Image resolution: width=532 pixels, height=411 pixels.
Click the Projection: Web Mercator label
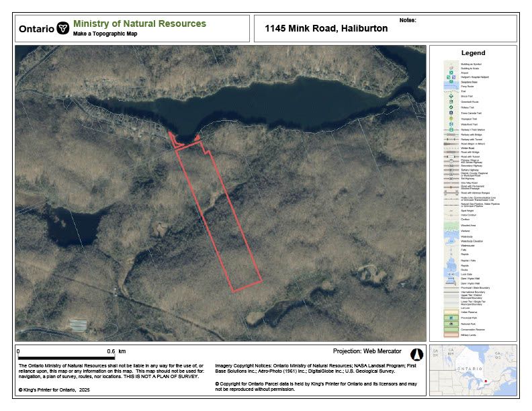tap(367, 351)
